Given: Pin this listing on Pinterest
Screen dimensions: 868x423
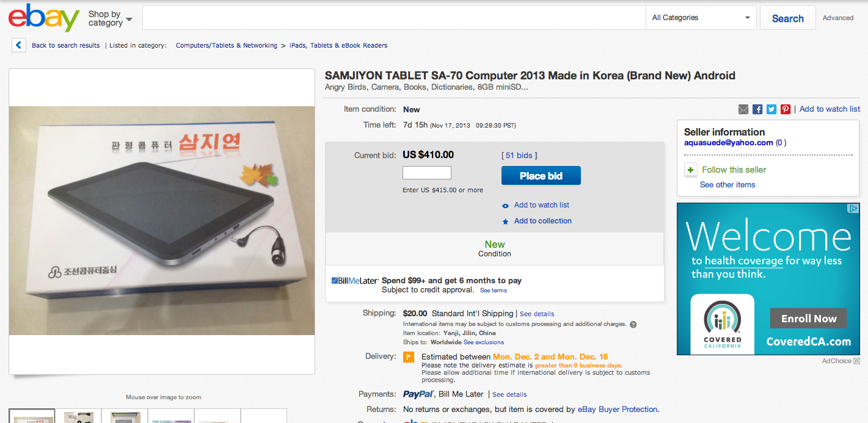Looking at the screenshot, I should (786, 109).
